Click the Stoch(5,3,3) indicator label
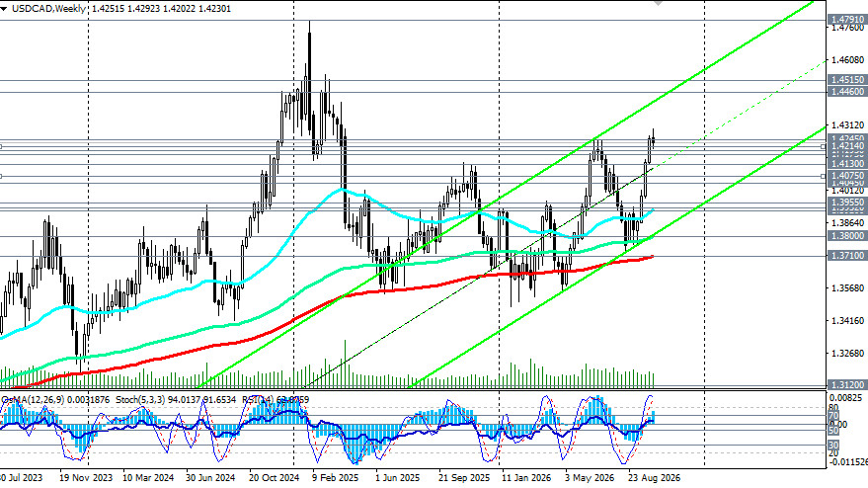 (138, 399)
